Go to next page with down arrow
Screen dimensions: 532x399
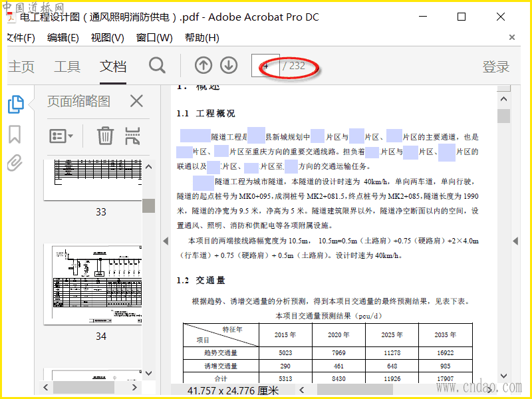(x=229, y=65)
